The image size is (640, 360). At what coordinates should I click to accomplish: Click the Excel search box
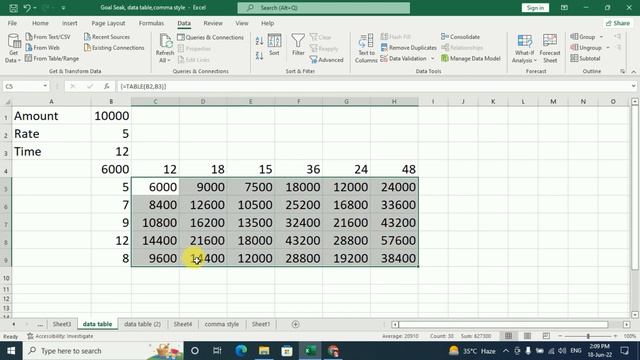(324, 8)
